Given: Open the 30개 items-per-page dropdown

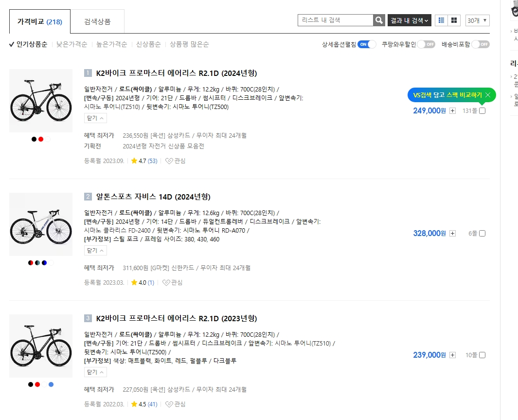Looking at the screenshot, I should pos(477,20).
